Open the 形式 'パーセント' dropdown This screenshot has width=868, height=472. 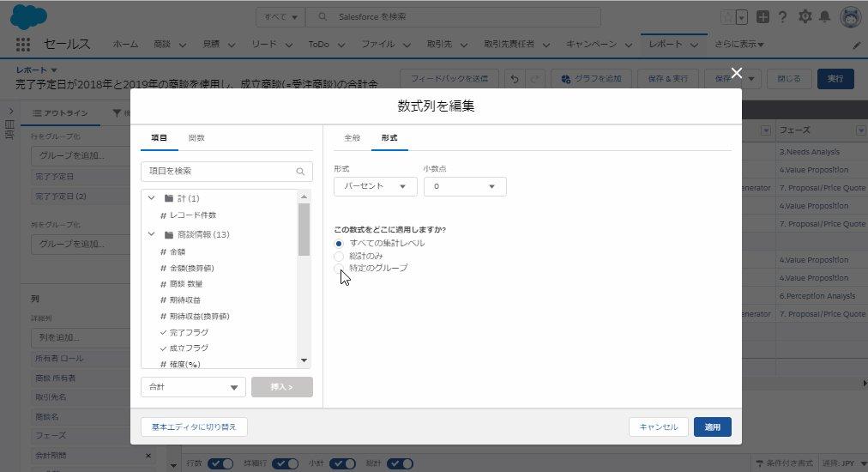(375, 187)
